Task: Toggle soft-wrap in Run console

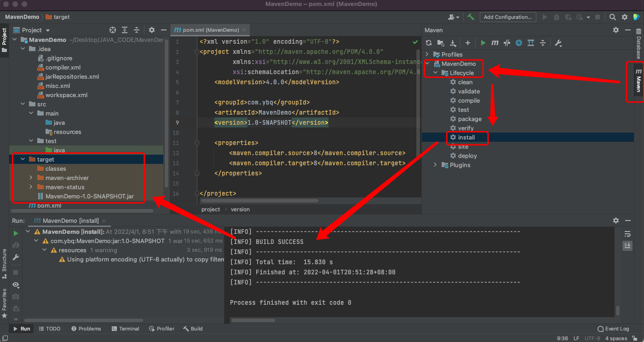Action: [x=627, y=234]
